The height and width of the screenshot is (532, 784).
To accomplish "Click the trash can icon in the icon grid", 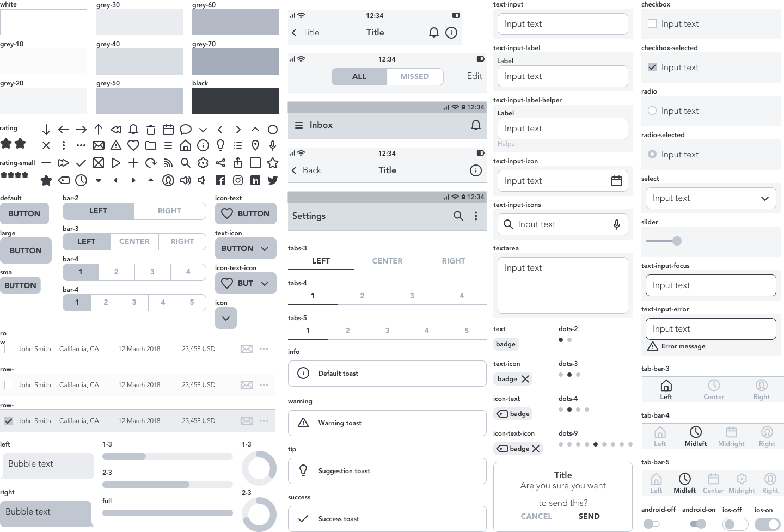I will point(151,130).
